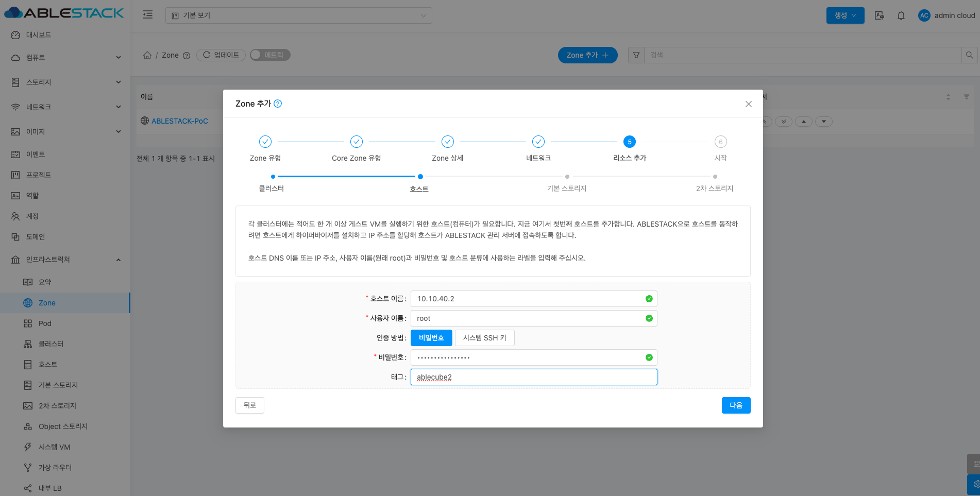Click the Core Zone 유형 wizard step
Screen dimensions: 980x496
[357, 149]
